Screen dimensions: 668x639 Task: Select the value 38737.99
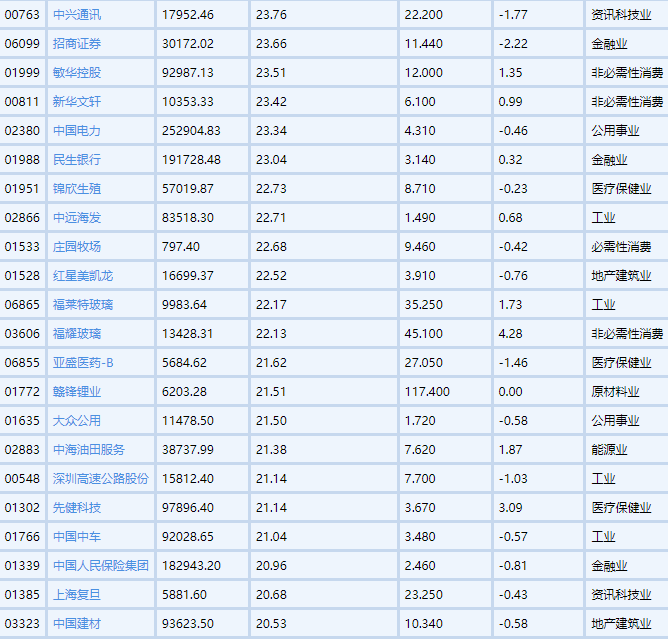[188, 449]
